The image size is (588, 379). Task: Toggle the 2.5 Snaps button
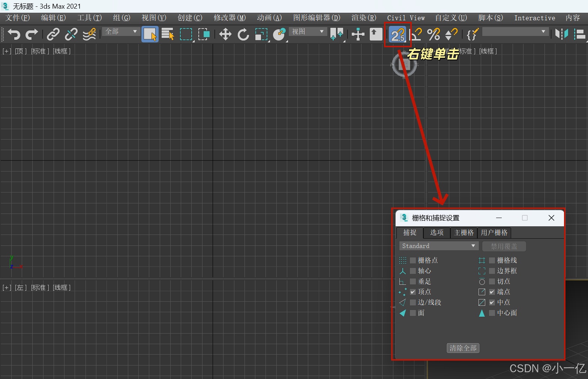[x=398, y=35]
